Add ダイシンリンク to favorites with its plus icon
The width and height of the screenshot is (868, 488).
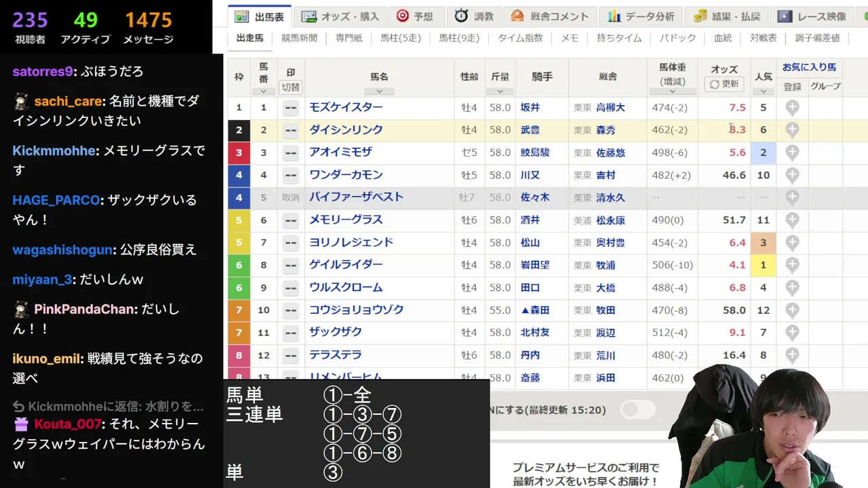[x=792, y=130]
